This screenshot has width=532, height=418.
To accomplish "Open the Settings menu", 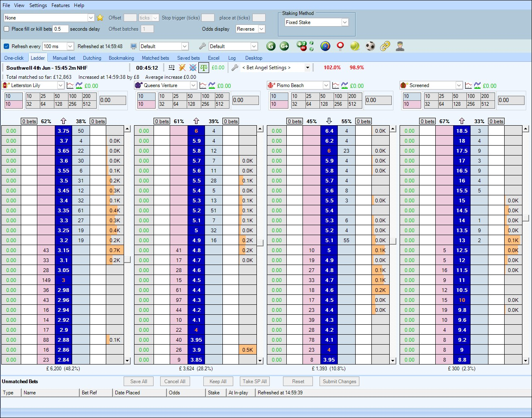I will pos(38,5).
